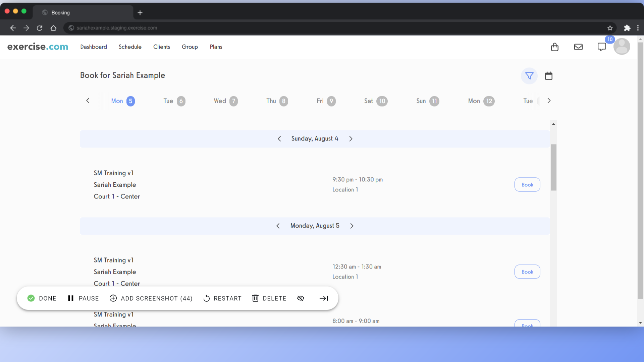Open the user profile avatar
644x362 pixels.
tap(622, 47)
